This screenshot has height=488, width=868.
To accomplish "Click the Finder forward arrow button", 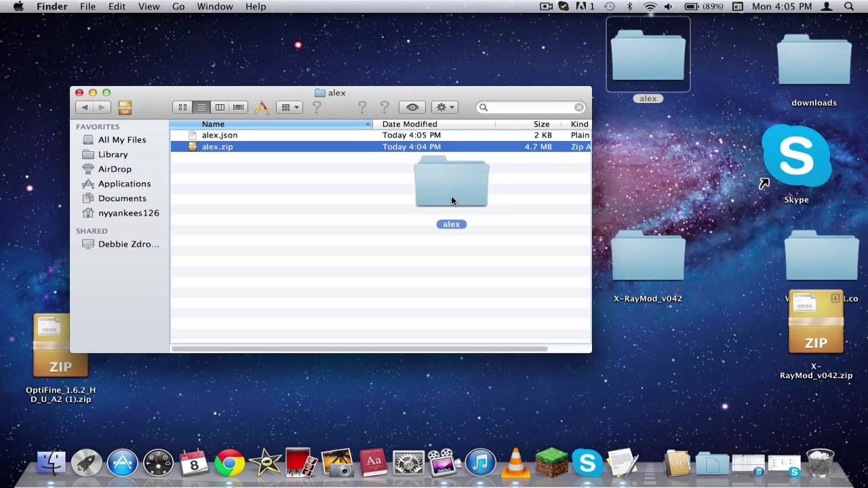I will coord(102,107).
